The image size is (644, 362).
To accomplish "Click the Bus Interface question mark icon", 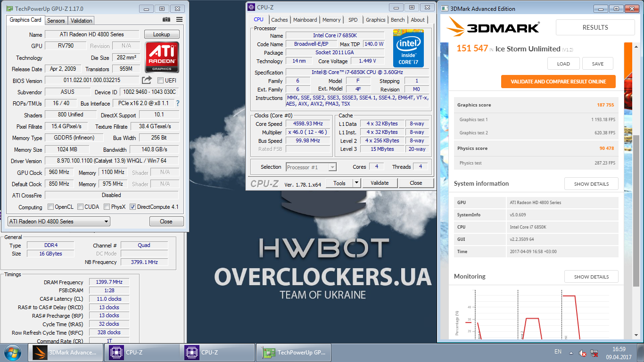I will (x=178, y=103).
